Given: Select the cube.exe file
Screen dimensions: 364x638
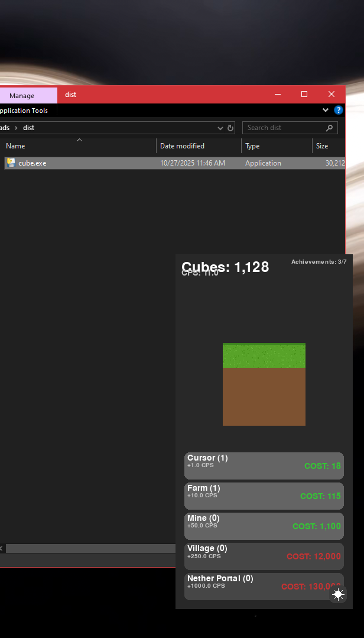Looking at the screenshot, I should (x=174, y=163).
